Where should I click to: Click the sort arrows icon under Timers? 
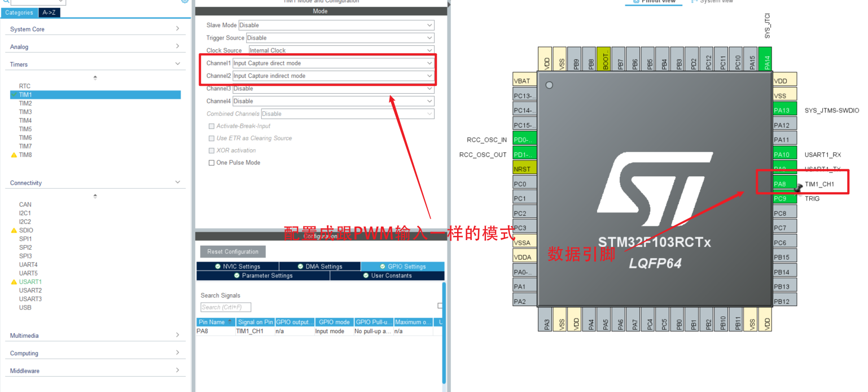pyautogui.click(x=95, y=77)
